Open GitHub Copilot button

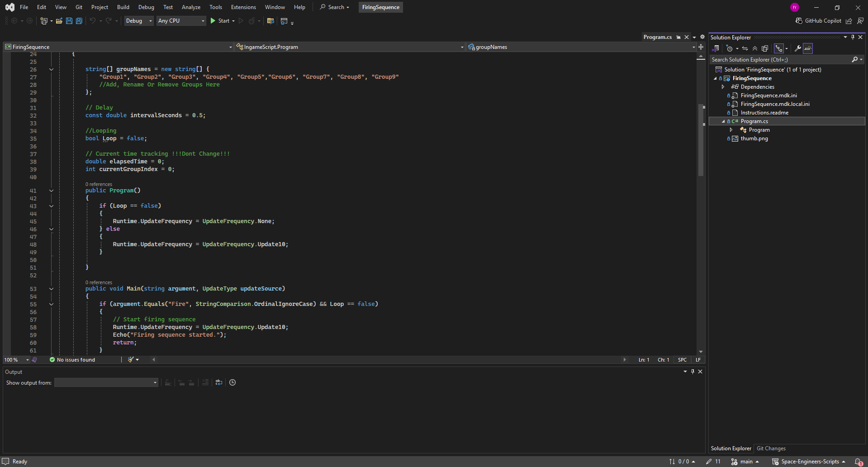(x=818, y=21)
